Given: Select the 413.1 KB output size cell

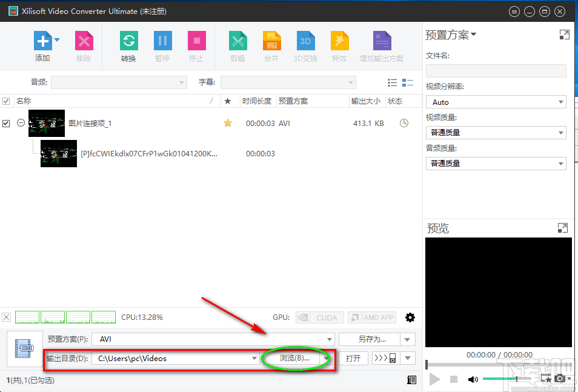Looking at the screenshot, I should point(368,123).
